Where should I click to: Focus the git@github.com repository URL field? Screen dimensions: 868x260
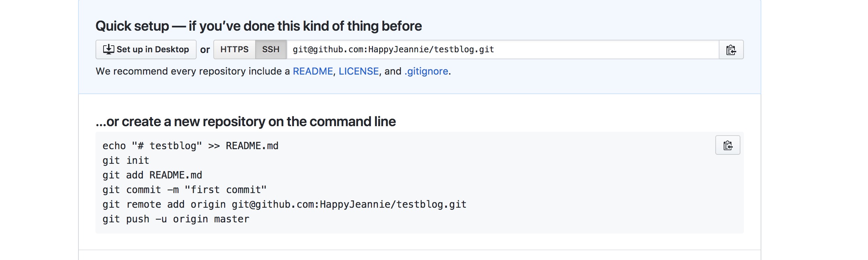[x=503, y=49]
